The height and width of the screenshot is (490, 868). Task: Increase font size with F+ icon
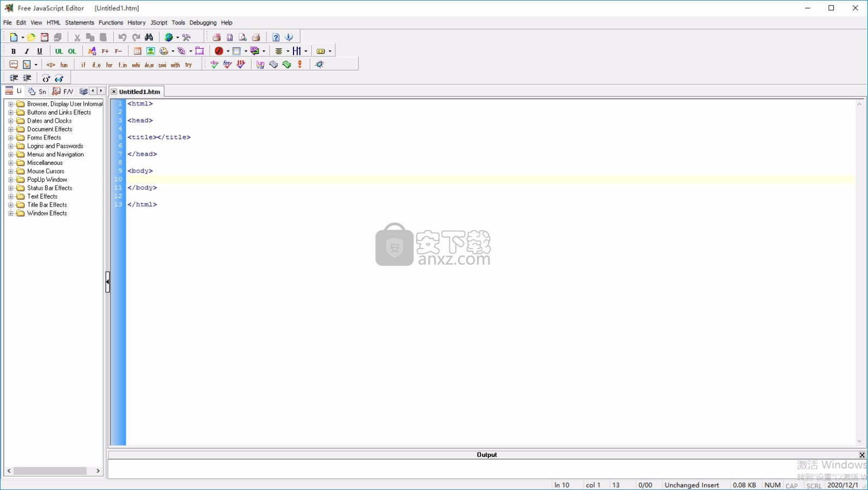pos(105,51)
